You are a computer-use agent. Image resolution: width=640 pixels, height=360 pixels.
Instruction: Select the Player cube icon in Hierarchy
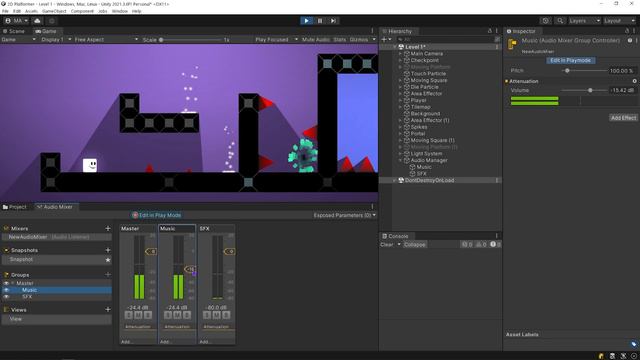(407, 100)
